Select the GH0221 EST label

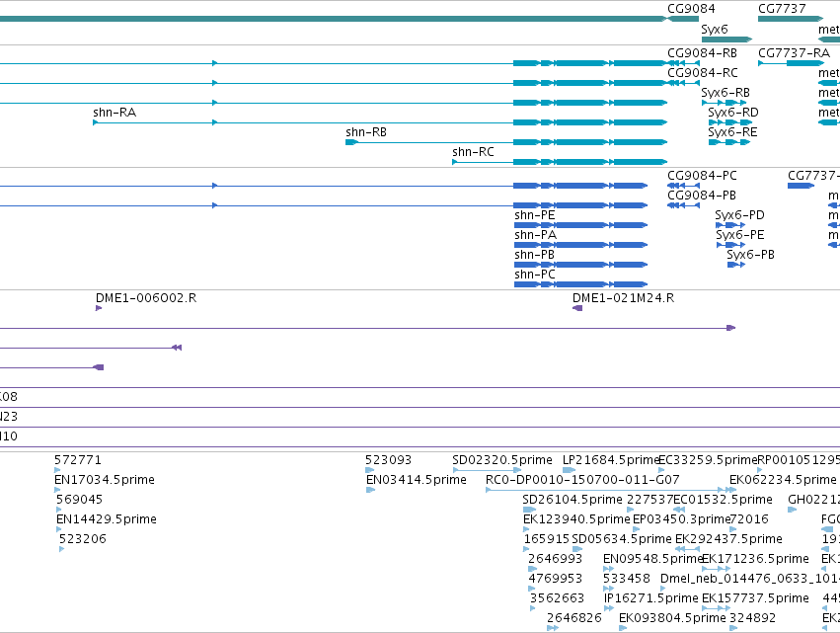pyautogui.click(x=813, y=500)
